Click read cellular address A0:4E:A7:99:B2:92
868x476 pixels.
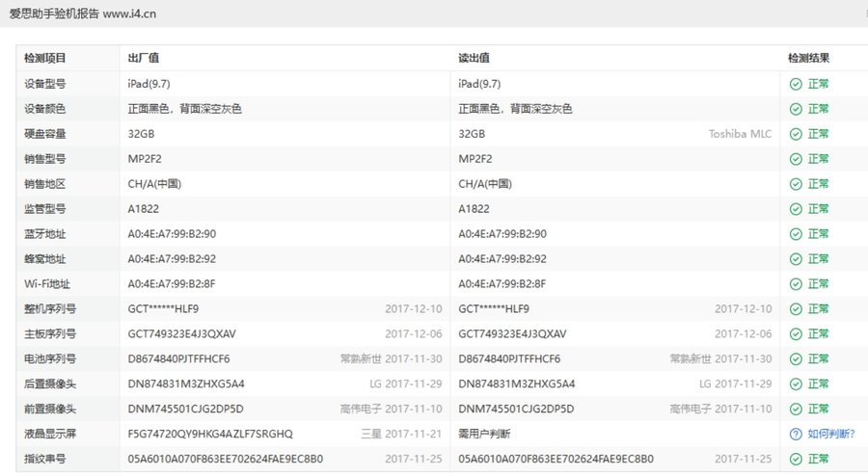coord(502,259)
